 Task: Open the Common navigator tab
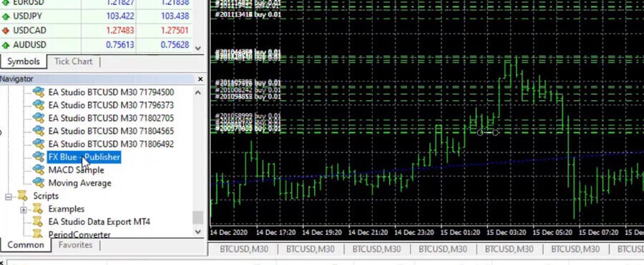(26, 245)
